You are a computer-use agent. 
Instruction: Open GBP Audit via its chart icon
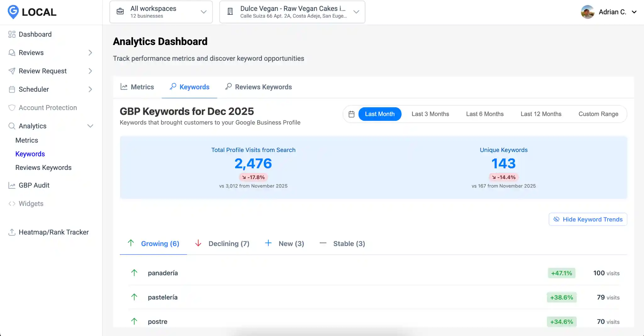tap(12, 185)
